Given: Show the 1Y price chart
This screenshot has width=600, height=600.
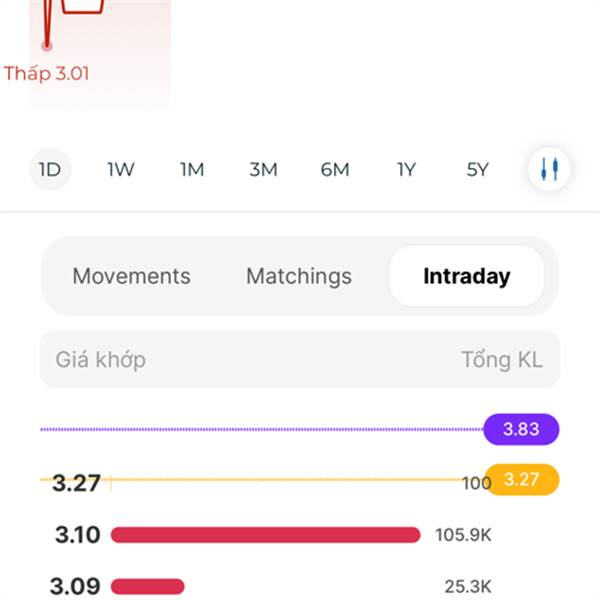Looking at the screenshot, I should coord(406,169).
